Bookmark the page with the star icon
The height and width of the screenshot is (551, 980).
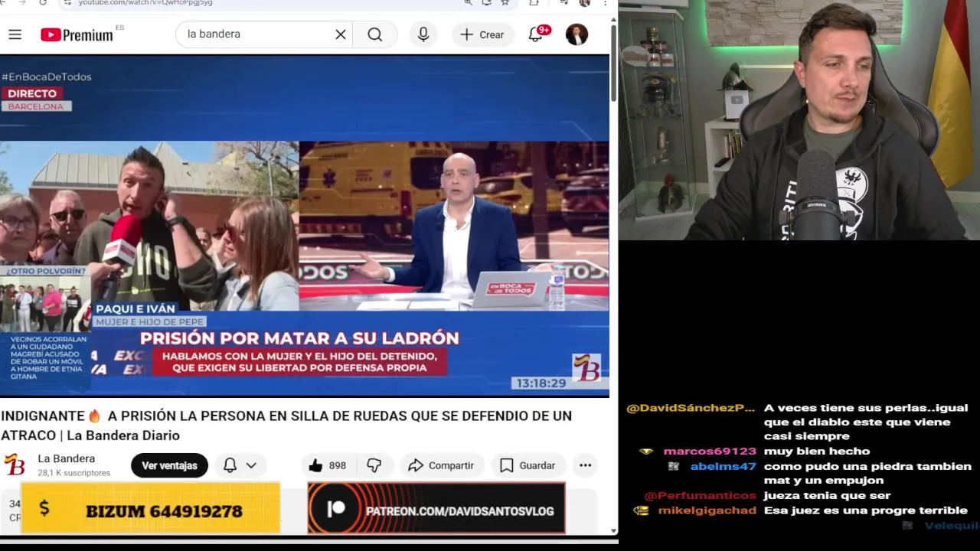click(505, 3)
